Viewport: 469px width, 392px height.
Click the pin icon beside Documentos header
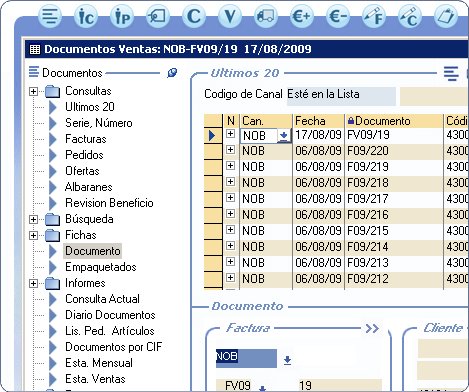pos(172,72)
